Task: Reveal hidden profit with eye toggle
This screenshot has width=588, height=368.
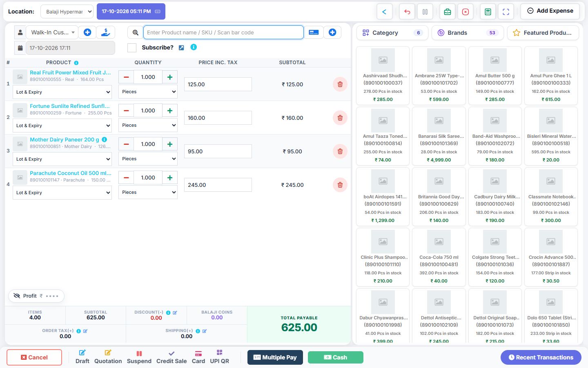Action: coord(17,296)
